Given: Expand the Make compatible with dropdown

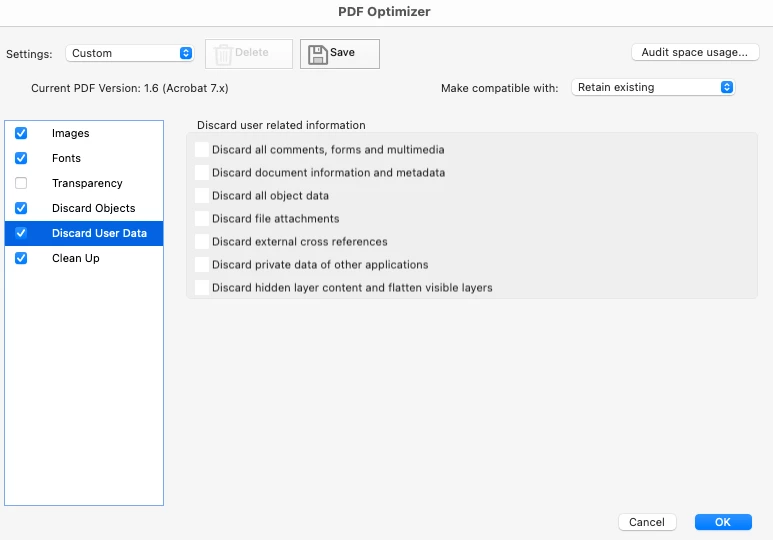Looking at the screenshot, I should [654, 88].
